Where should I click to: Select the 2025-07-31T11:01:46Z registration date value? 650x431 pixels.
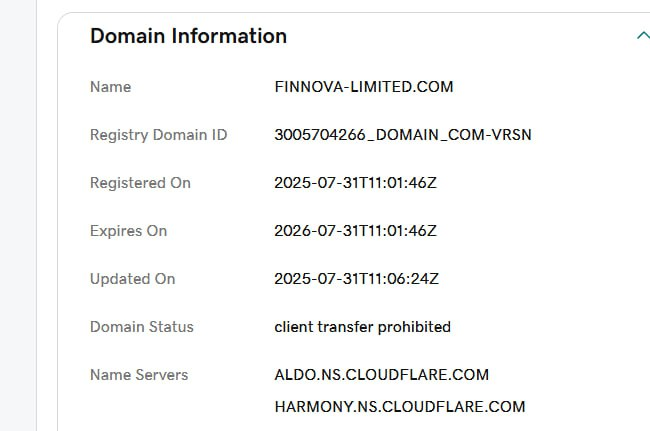click(355, 183)
